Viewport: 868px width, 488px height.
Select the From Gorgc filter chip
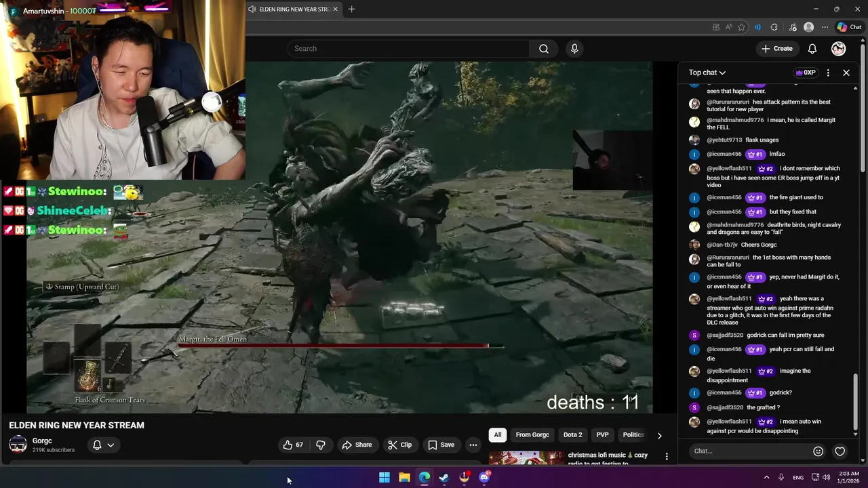coord(532,434)
